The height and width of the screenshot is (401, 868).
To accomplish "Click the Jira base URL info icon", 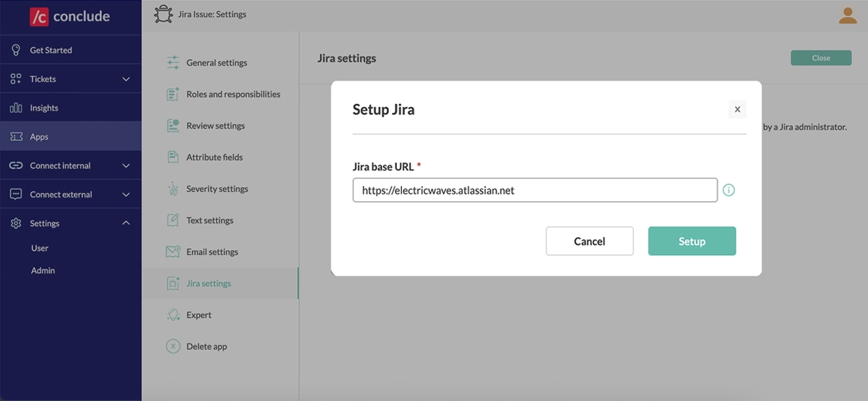I will (729, 190).
